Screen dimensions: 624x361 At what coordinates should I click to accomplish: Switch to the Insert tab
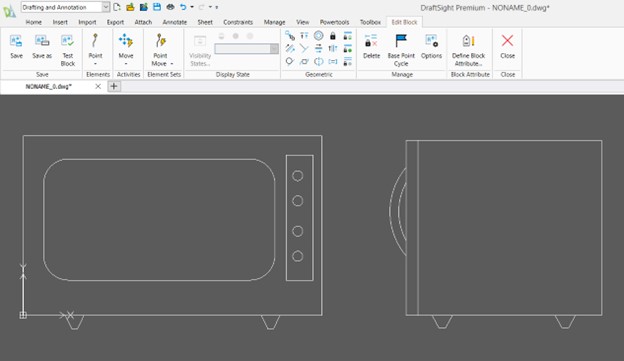click(x=60, y=22)
